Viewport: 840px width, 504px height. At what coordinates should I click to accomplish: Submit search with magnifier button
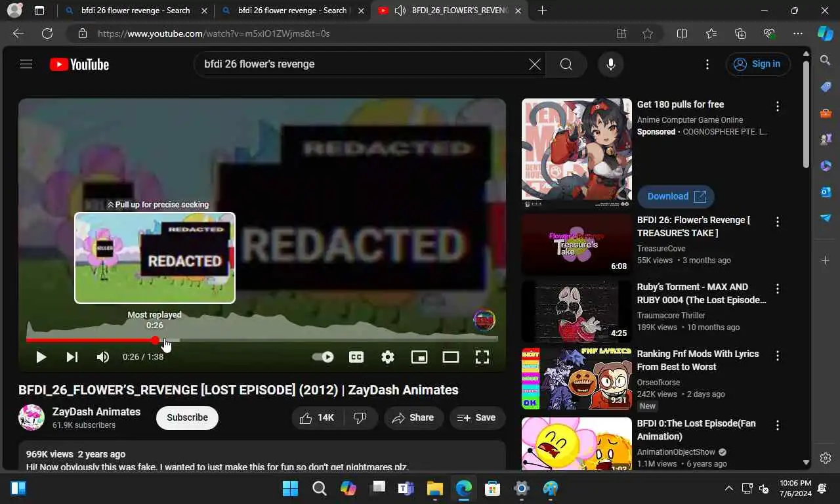[566, 64]
